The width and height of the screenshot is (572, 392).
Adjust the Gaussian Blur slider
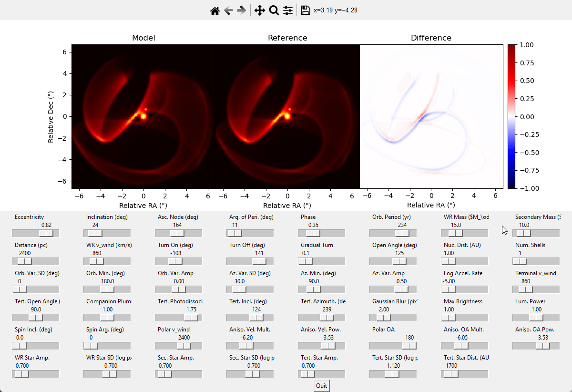393,318
